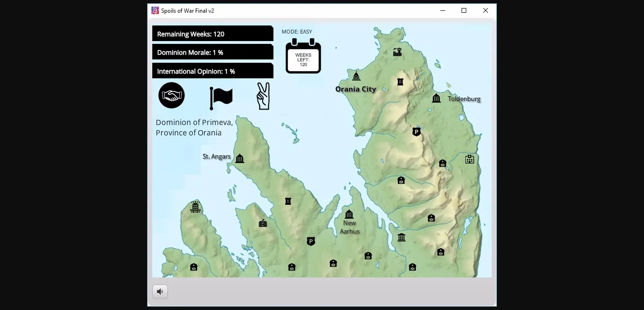Select the St. Angars city building icon
Screen dimensions: 644x310
[x=239, y=159]
